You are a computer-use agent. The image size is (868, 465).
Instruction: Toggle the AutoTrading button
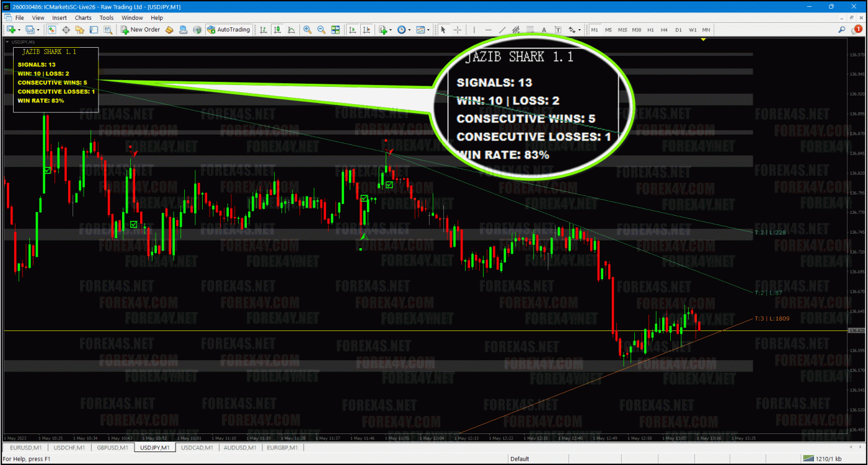click(228, 30)
